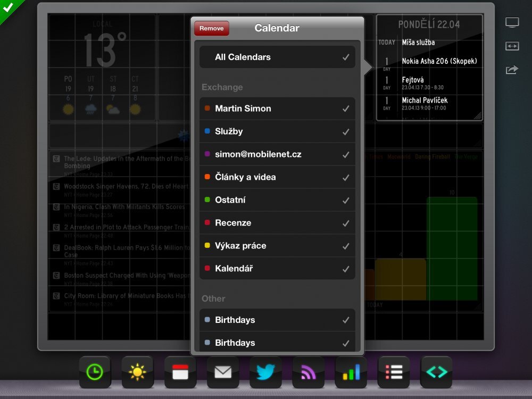Select the table list widget icon
The width and height of the screenshot is (532, 399).
click(393, 372)
